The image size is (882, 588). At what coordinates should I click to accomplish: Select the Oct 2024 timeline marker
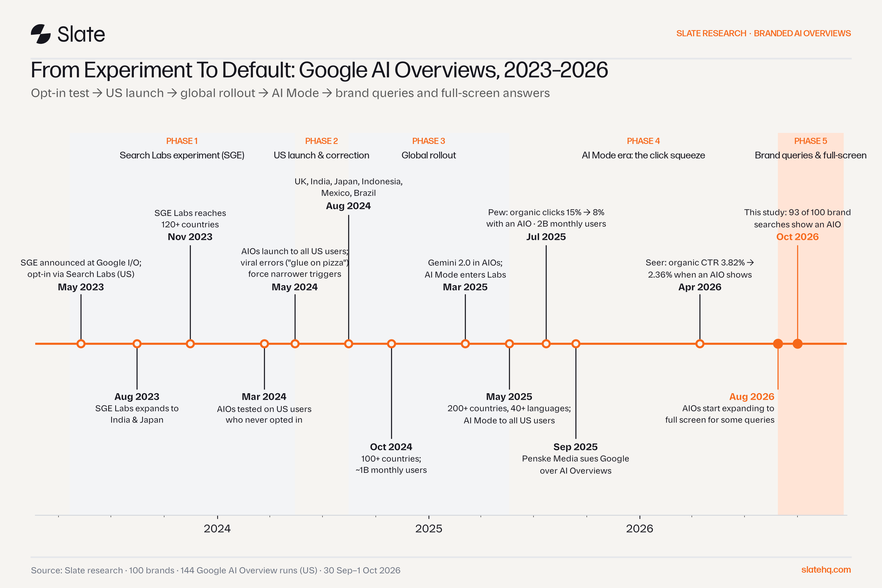[391, 344]
